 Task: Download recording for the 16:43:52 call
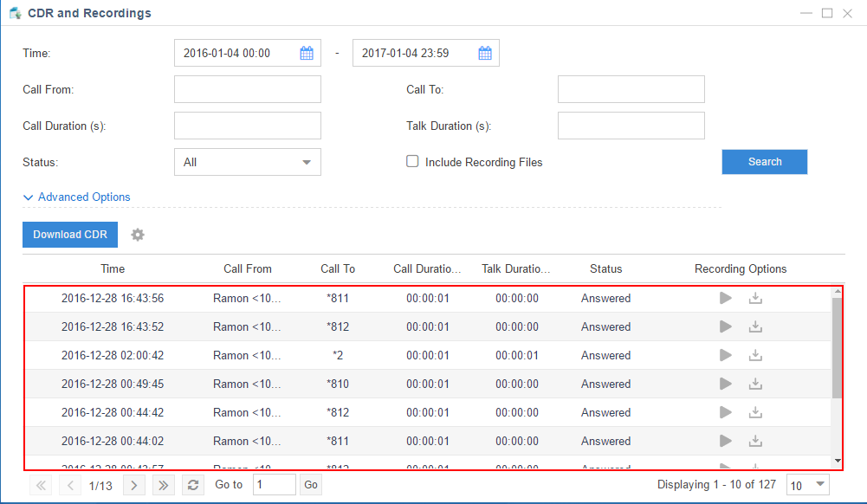[x=755, y=326]
